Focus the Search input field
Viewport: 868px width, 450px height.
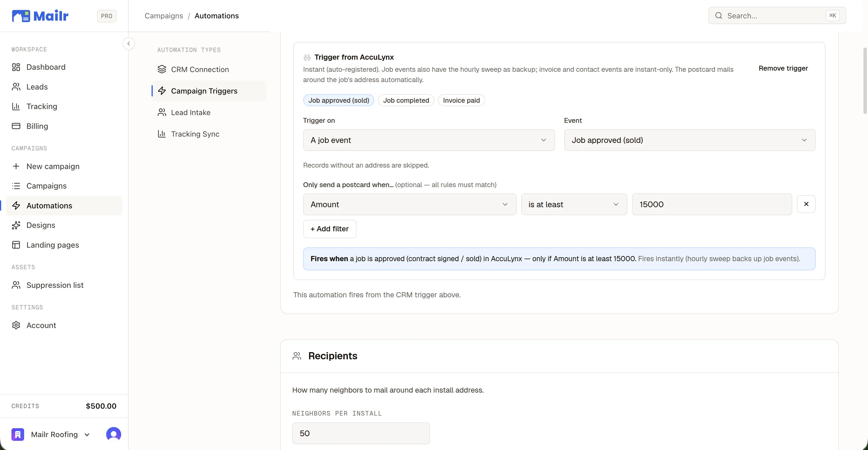click(x=777, y=15)
